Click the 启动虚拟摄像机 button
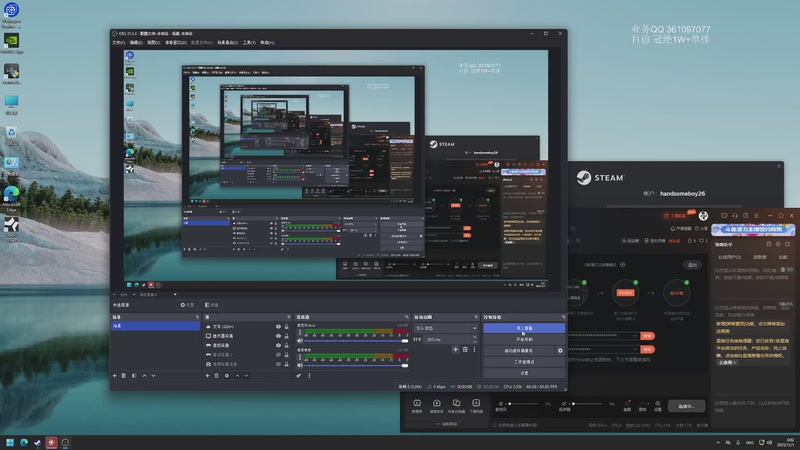The width and height of the screenshot is (800, 450). 519,351
